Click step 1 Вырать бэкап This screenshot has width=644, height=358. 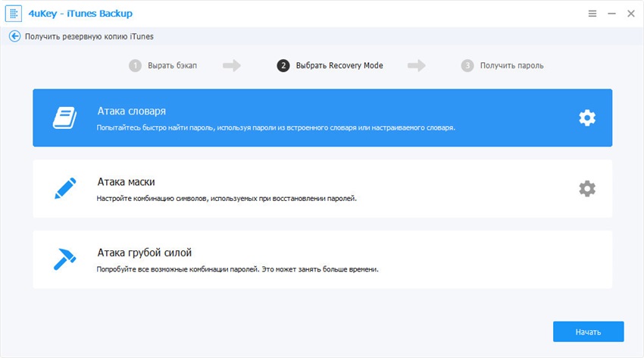[163, 65]
